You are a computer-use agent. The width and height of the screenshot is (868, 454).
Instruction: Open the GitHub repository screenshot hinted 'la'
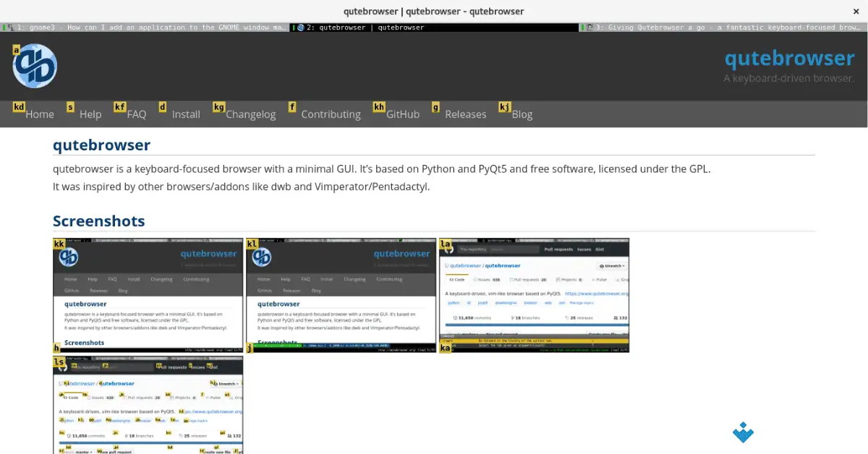(x=534, y=294)
